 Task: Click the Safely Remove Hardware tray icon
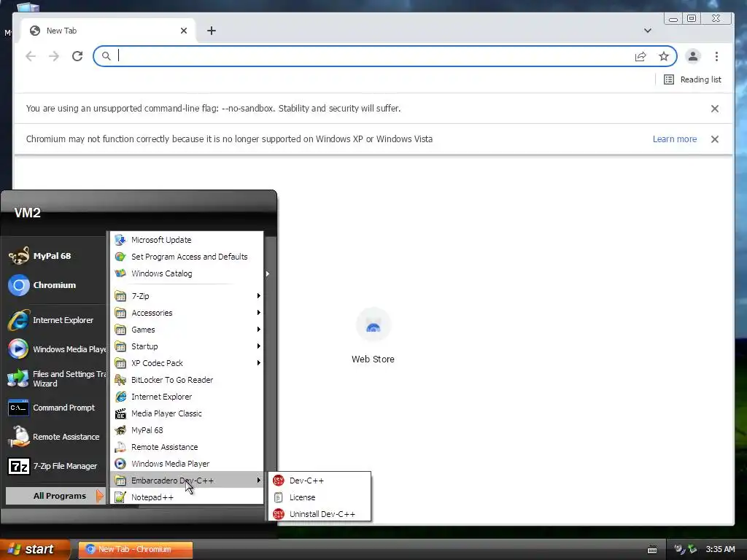coord(692,549)
